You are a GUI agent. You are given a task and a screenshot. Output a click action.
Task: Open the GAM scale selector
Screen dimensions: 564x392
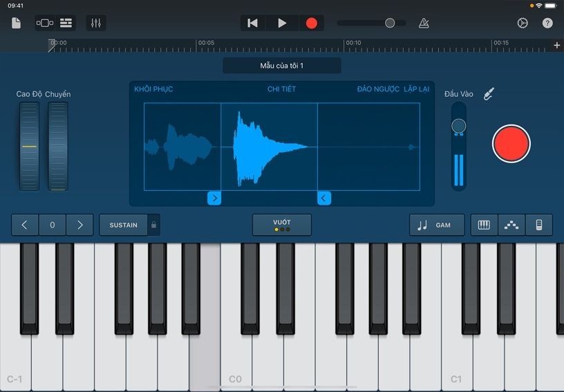click(x=436, y=225)
